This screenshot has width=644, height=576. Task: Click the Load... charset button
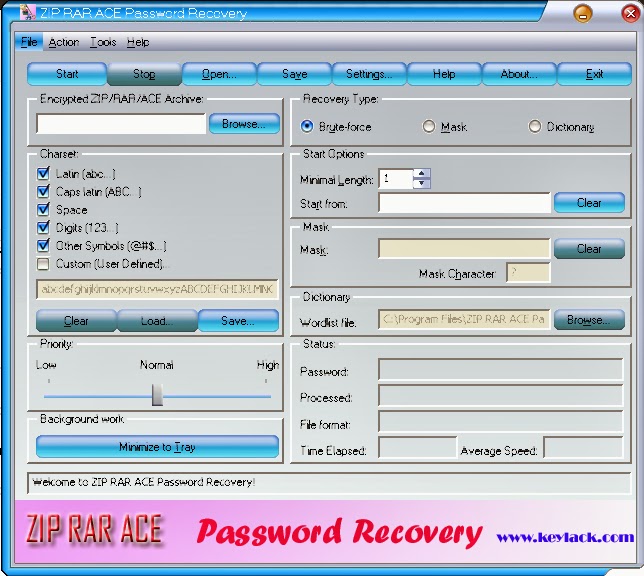[x=157, y=320]
